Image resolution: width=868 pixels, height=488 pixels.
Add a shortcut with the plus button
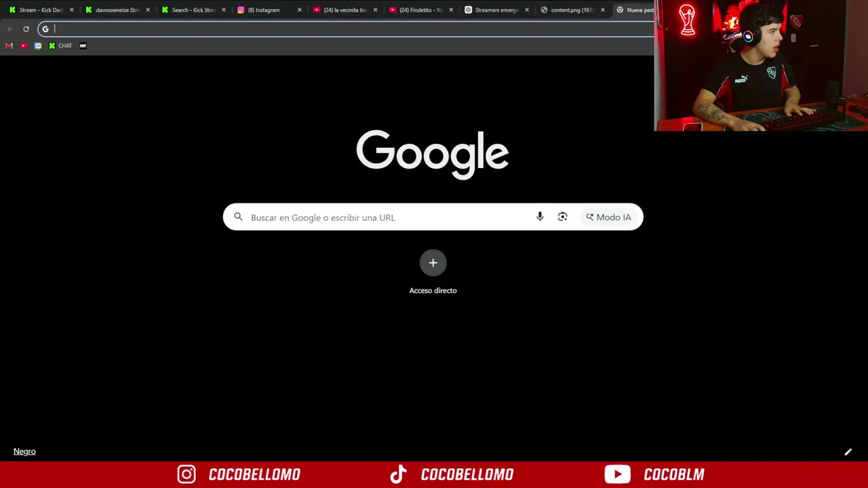[x=433, y=263]
